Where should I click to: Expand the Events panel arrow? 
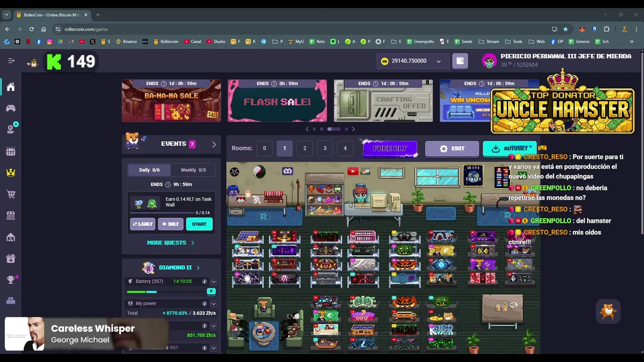coord(214,144)
